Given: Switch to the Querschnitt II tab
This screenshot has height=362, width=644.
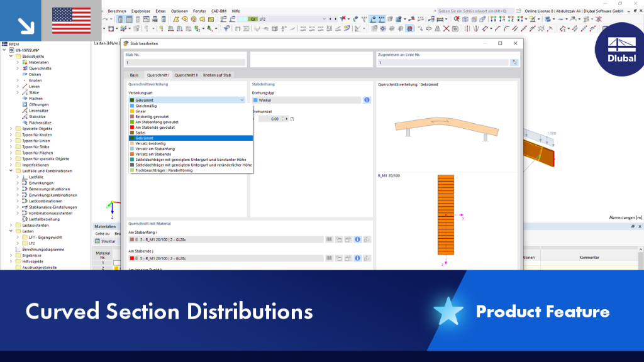Looking at the screenshot, I should click(186, 75).
